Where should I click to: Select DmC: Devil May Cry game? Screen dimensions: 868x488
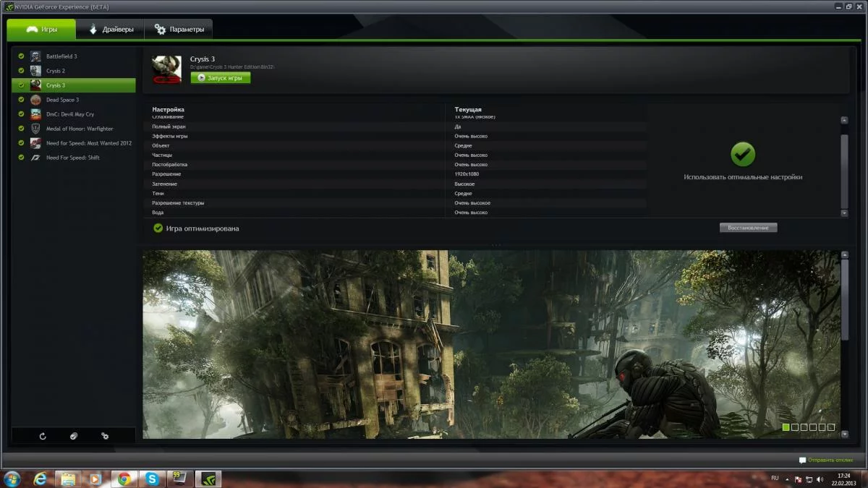click(74, 114)
